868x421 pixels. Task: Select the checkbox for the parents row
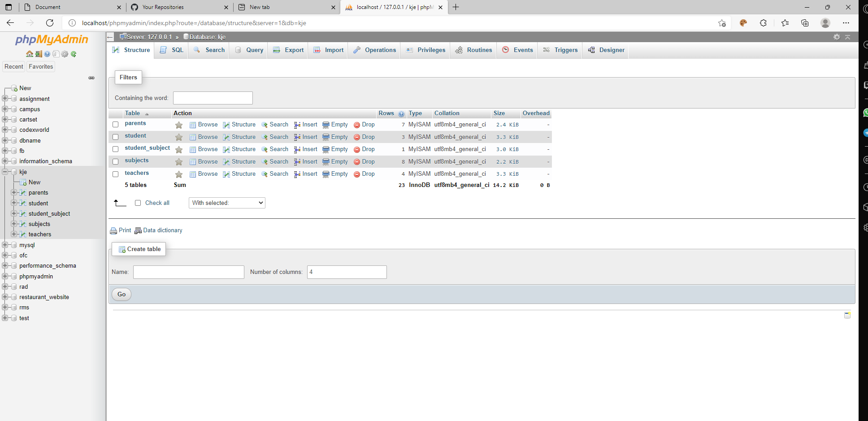pos(115,124)
